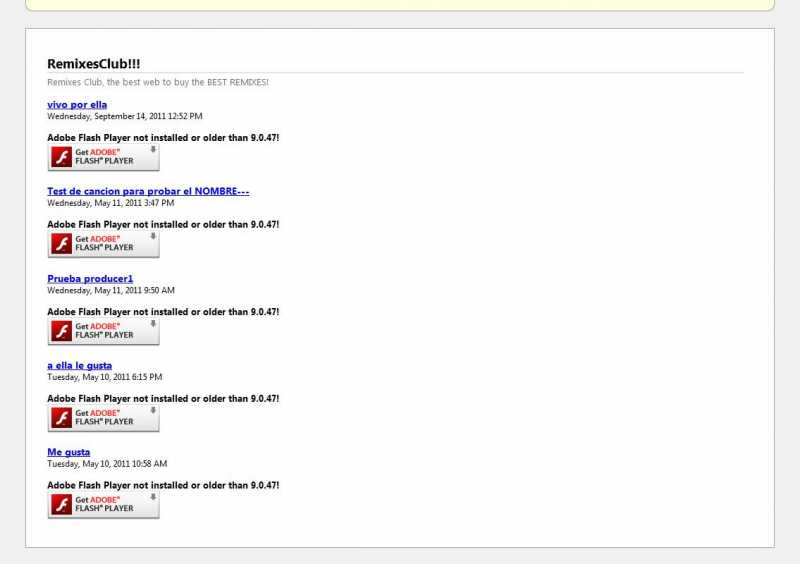Click Flash not installed message under 'Prueba producer1'

click(x=163, y=312)
